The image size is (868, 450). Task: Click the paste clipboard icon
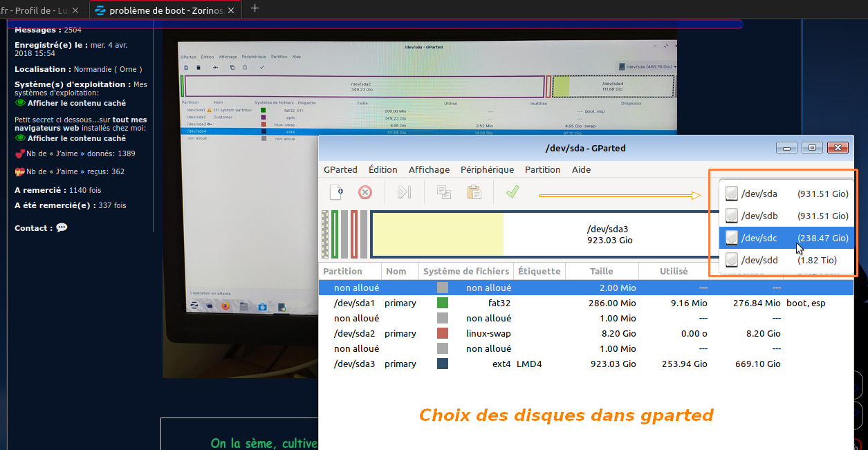click(x=474, y=192)
